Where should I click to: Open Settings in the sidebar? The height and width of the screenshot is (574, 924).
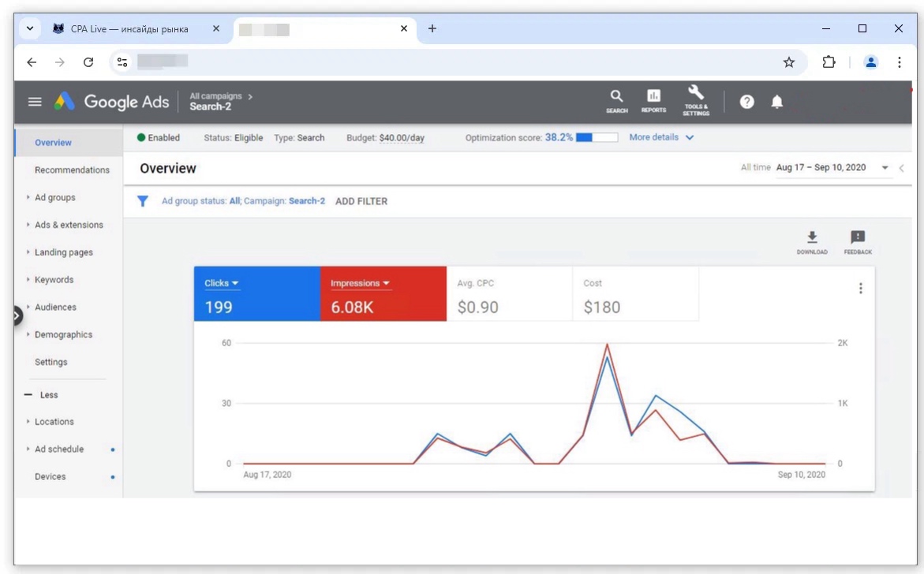(51, 362)
